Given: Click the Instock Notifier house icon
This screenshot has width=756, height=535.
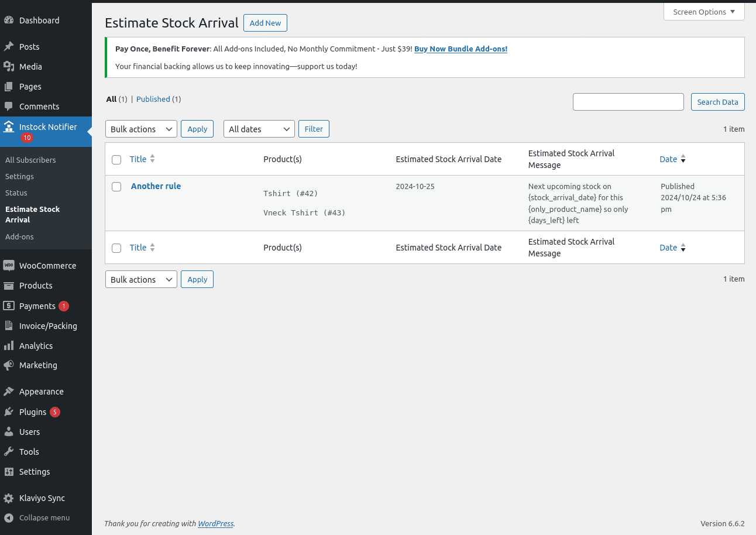Looking at the screenshot, I should 9,126.
